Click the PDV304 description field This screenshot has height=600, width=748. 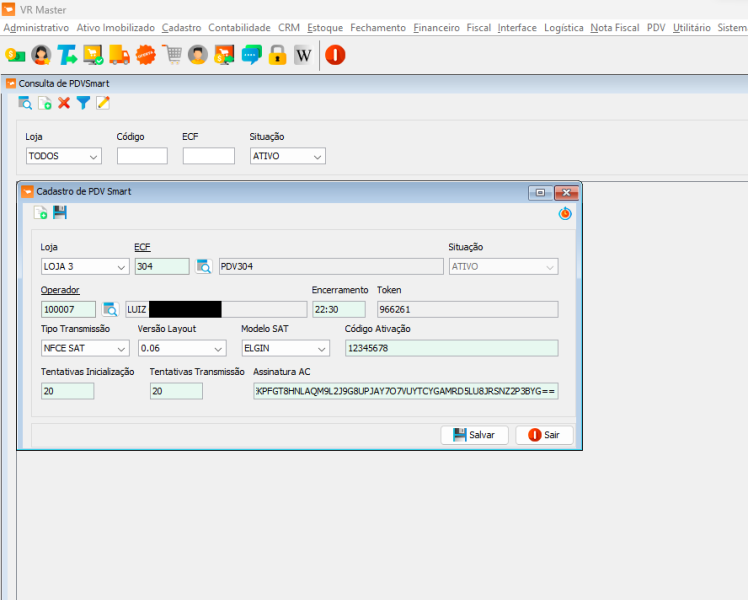click(331, 266)
